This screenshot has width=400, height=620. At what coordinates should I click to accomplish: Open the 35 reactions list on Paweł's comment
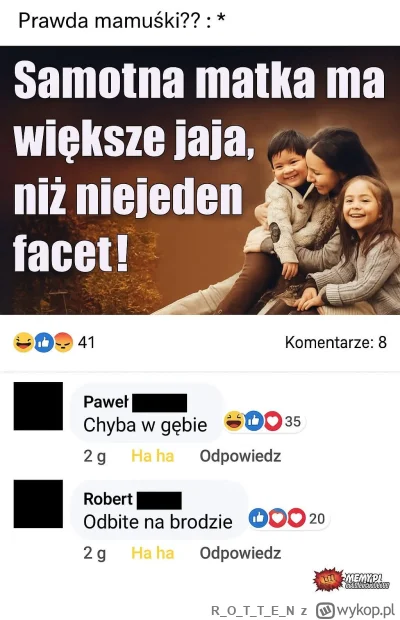coord(293,421)
